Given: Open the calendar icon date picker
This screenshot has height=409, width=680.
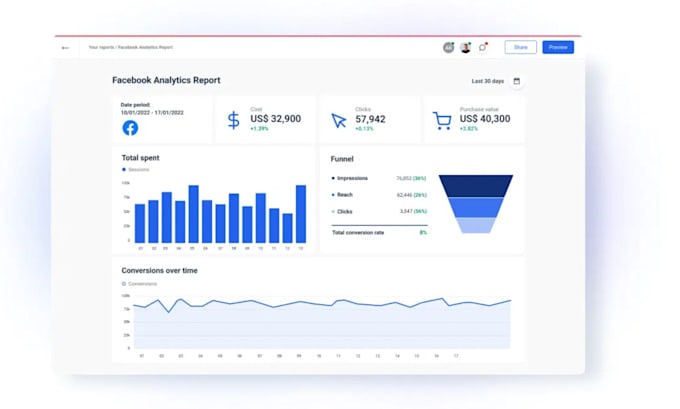Looking at the screenshot, I should [517, 81].
